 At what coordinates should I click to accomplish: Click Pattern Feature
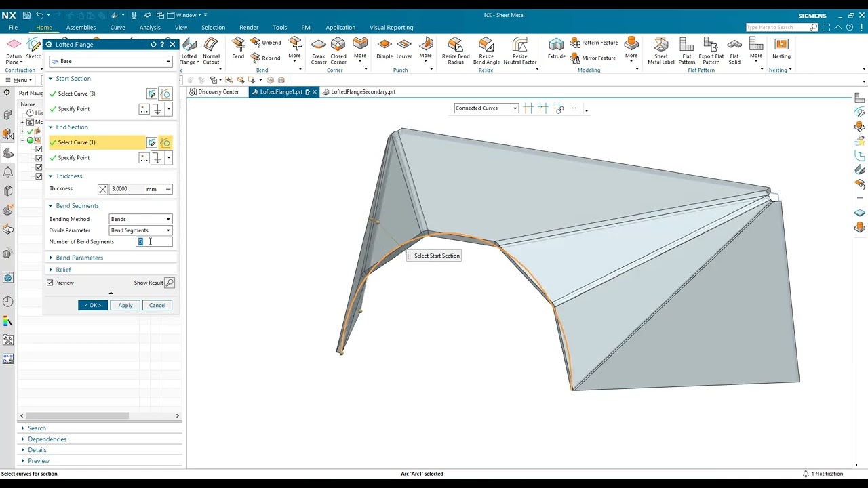point(594,43)
